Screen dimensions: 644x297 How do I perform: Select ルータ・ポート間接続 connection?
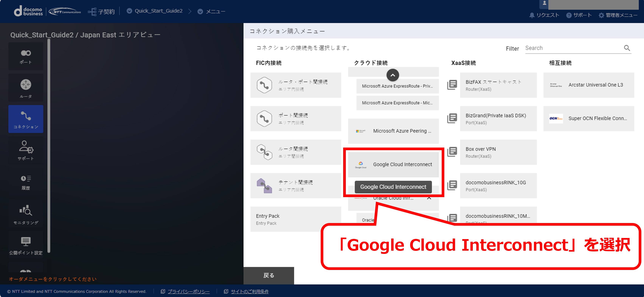pyautogui.click(x=296, y=85)
